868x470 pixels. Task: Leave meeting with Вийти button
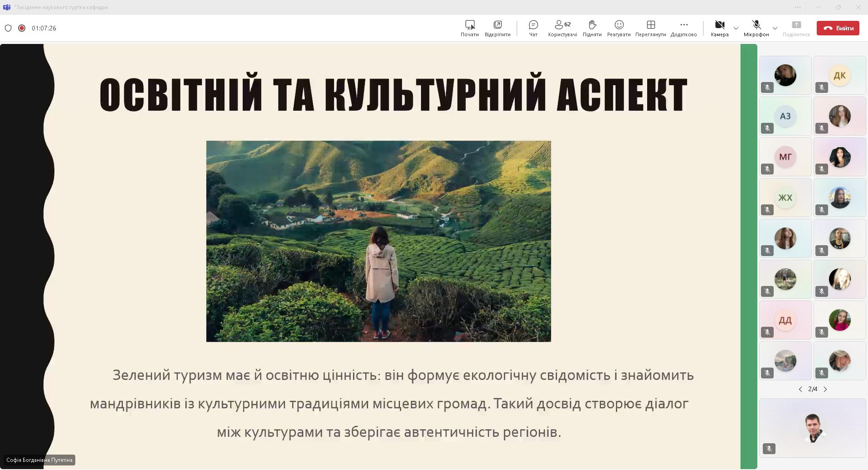click(x=838, y=28)
